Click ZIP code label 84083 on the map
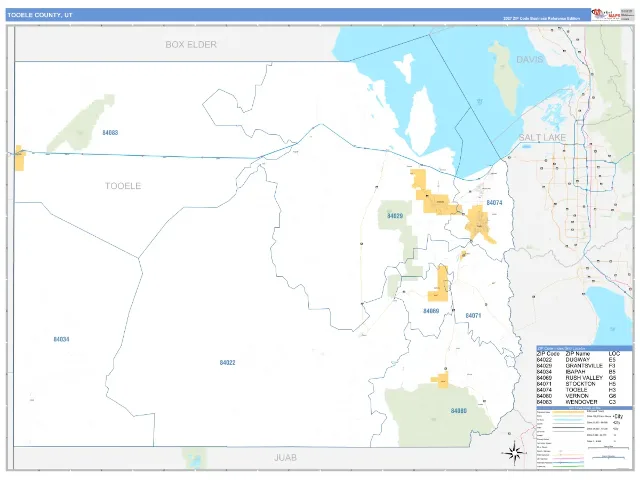This screenshot has width=640, height=480. (110, 133)
